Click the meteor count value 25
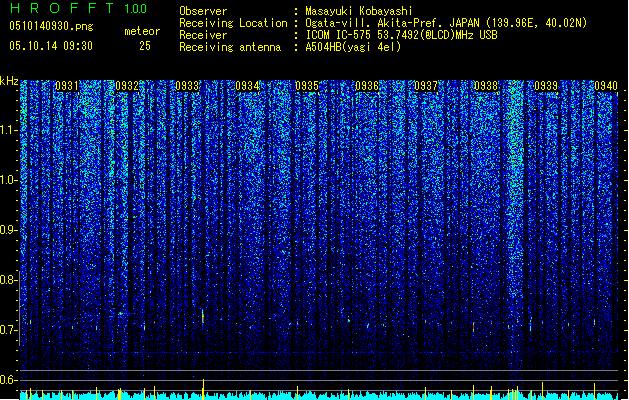The image size is (629, 400). (145, 46)
